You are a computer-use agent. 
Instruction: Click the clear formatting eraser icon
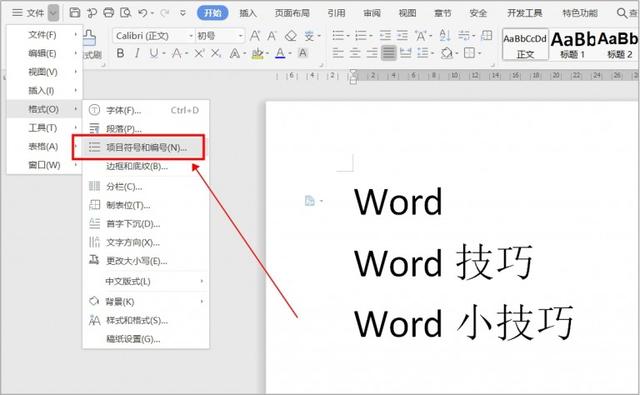pyautogui.click(x=291, y=36)
